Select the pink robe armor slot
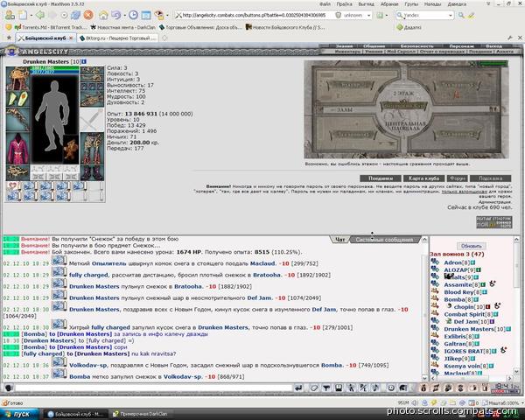Viewport: 525px width, 420px height. (x=18, y=148)
